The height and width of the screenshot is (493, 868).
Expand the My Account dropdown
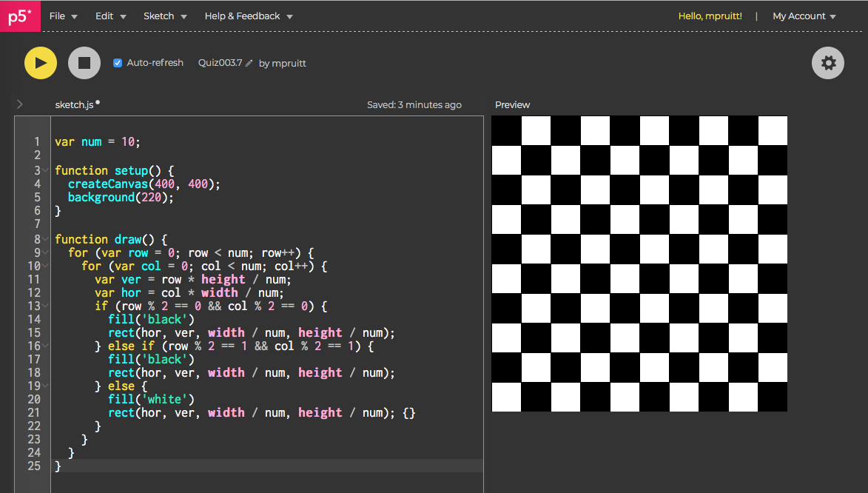(804, 16)
